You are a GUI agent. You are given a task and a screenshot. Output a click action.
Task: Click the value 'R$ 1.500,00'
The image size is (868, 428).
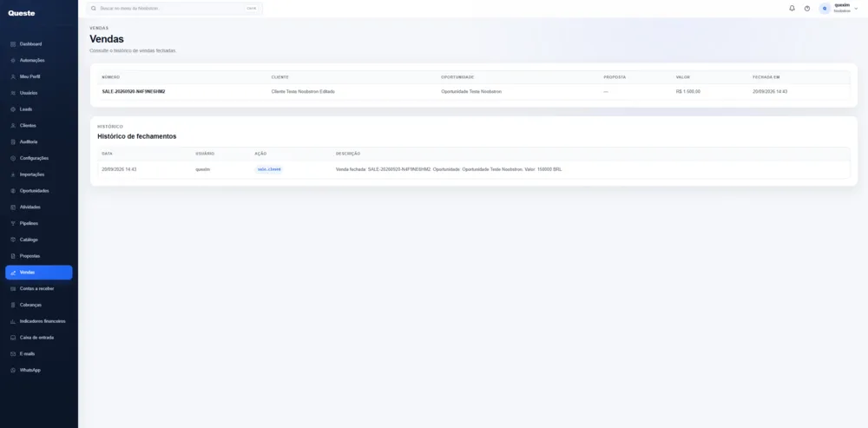click(x=688, y=91)
